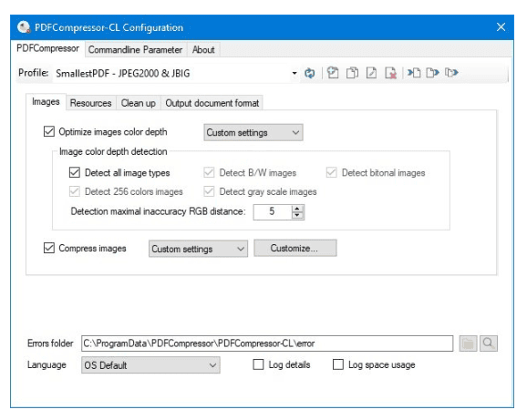Toggle Detect all image types checkbox

point(75,172)
